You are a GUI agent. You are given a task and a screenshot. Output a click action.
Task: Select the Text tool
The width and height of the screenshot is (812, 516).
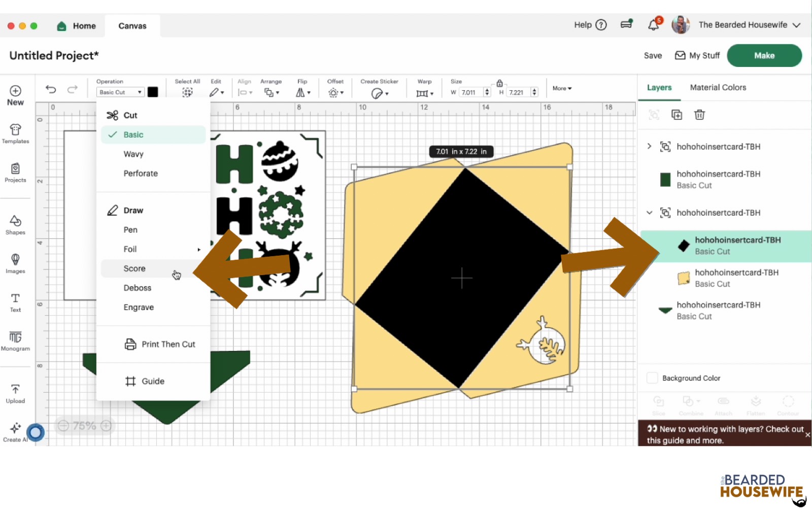15,302
